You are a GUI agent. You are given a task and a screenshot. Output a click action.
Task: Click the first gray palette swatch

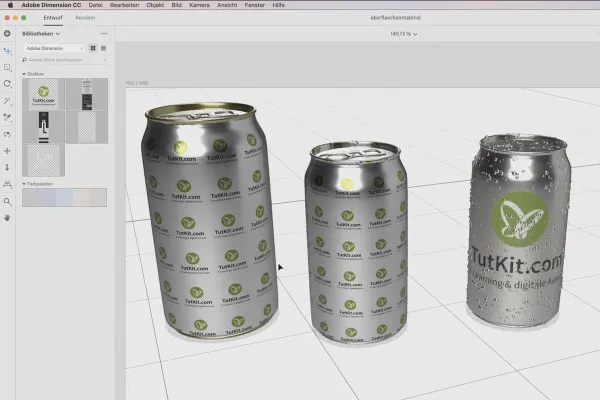pyautogui.click(x=31, y=198)
